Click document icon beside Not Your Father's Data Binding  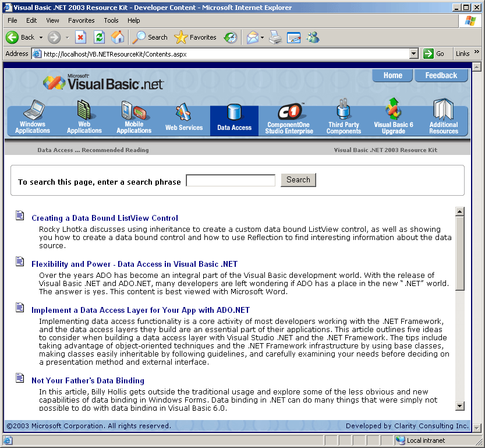20,378
